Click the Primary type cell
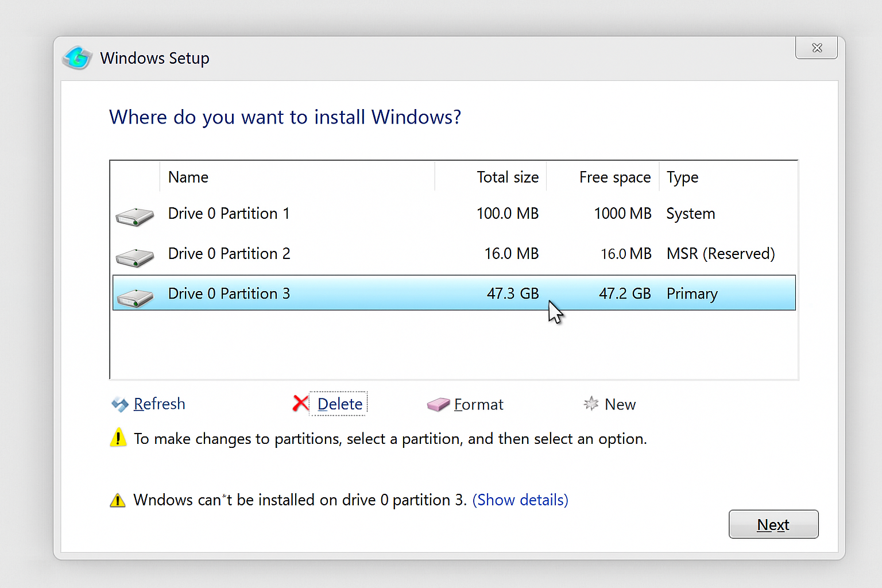This screenshot has width=882, height=588. coord(692,294)
